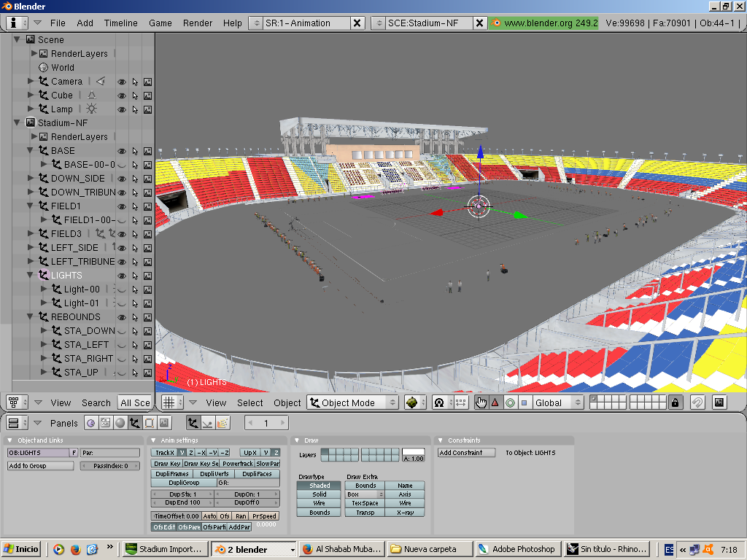
Task: Toggle the lock layers padlock icon
Action: point(675,402)
